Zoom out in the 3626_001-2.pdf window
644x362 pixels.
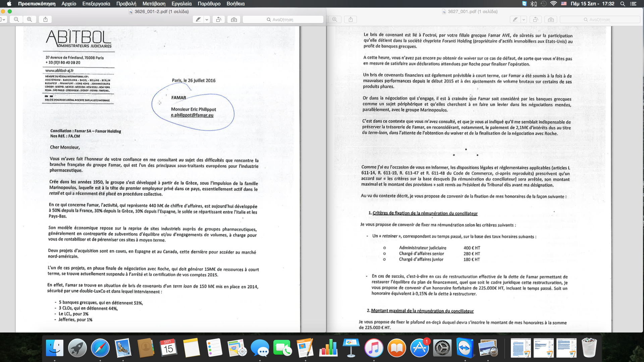[x=16, y=19]
